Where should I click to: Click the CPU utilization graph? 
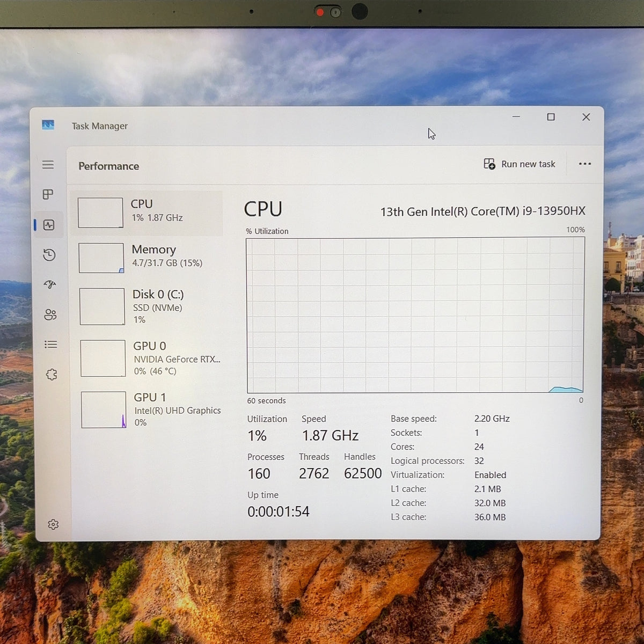(x=415, y=315)
